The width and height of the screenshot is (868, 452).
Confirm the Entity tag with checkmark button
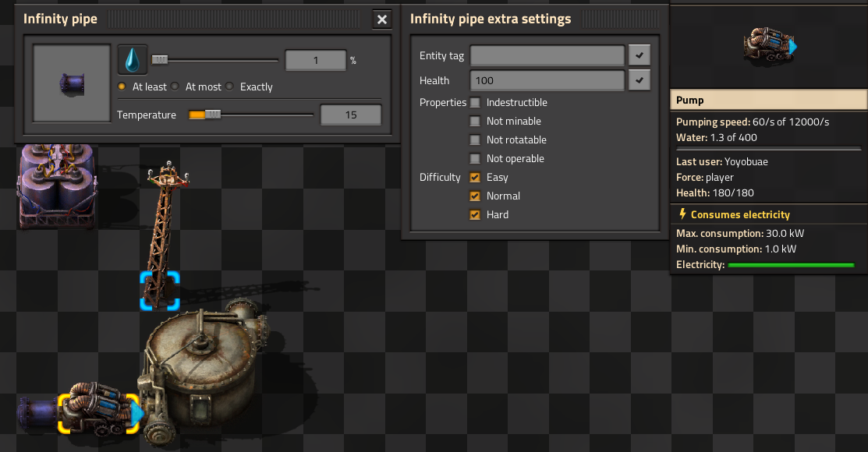pos(639,55)
